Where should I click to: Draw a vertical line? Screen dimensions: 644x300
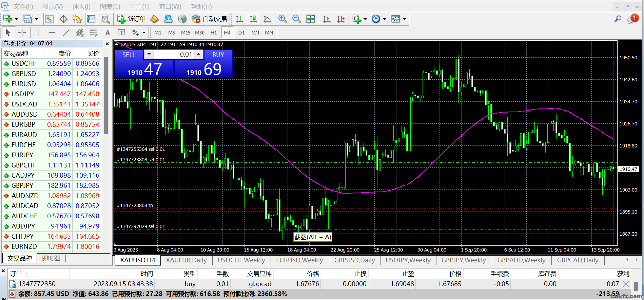[x=38, y=33]
